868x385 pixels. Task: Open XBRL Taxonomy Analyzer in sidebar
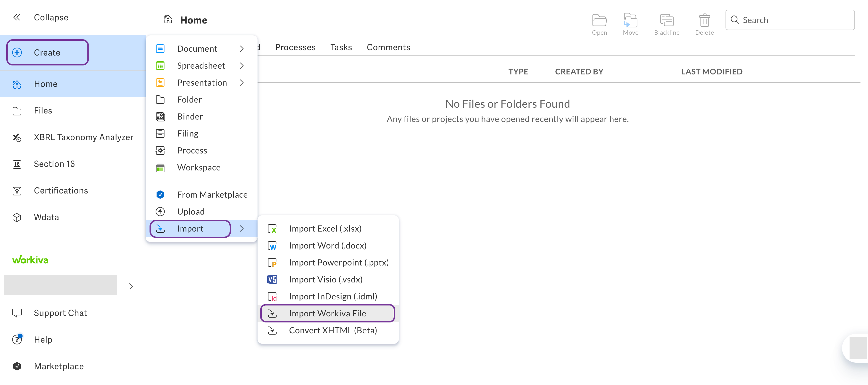click(83, 137)
